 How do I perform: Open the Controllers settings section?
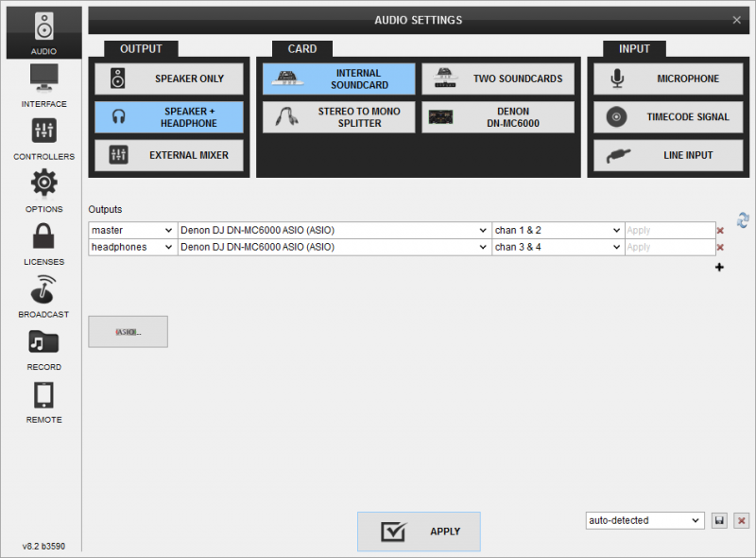(x=43, y=139)
